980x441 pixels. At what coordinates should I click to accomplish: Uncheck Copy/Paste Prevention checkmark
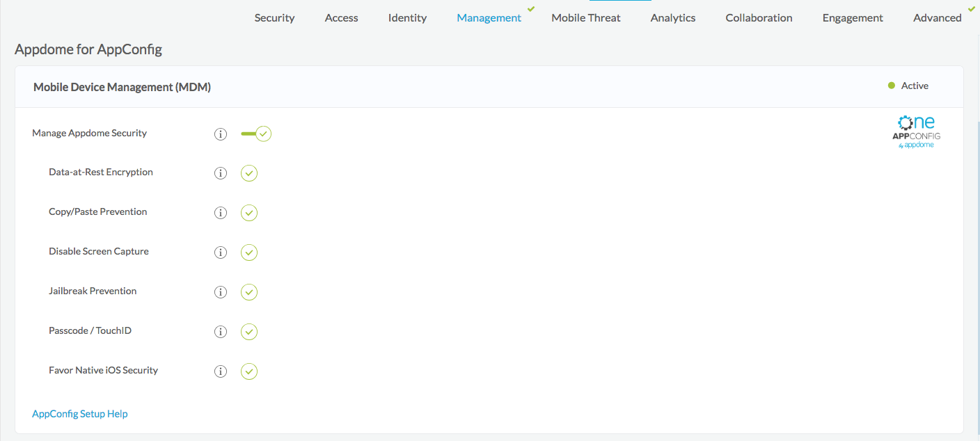[x=249, y=213]
